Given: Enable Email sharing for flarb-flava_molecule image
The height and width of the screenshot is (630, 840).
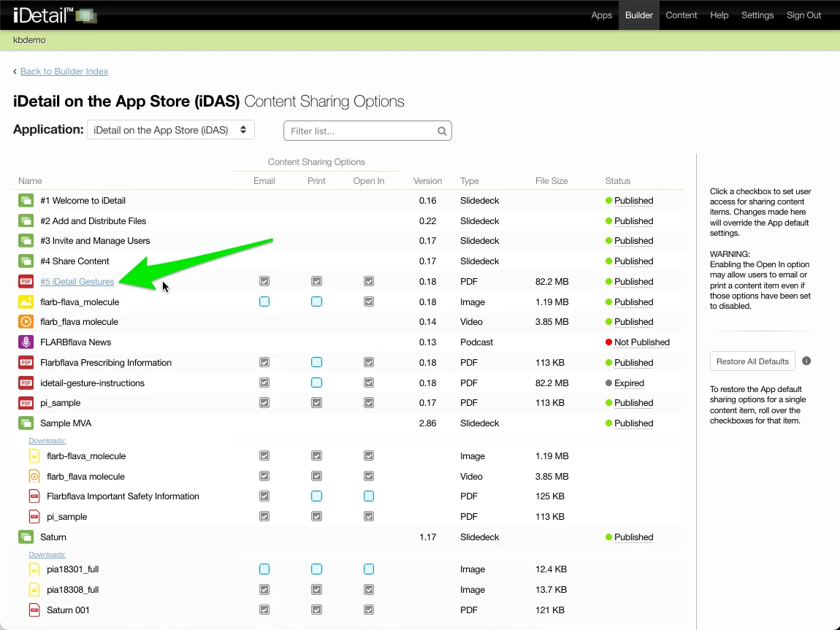Looking at the screenshot, I should [x=264, y=301].
